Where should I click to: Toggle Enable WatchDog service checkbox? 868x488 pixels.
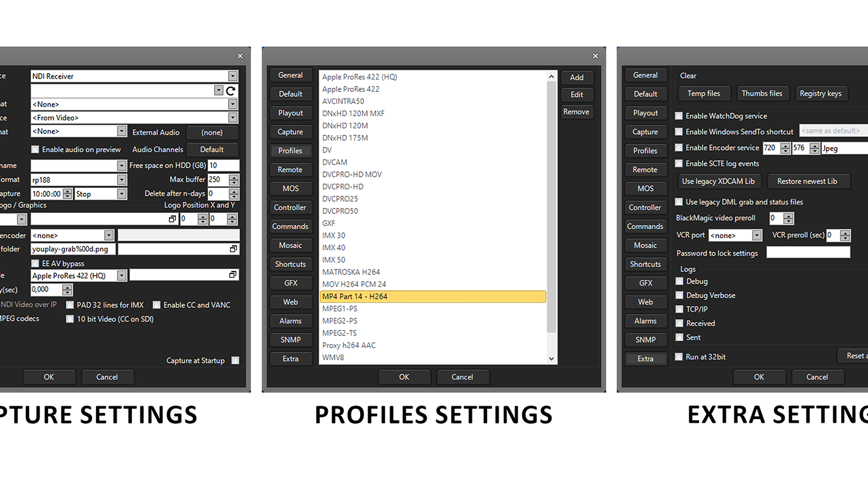point(679,116)
